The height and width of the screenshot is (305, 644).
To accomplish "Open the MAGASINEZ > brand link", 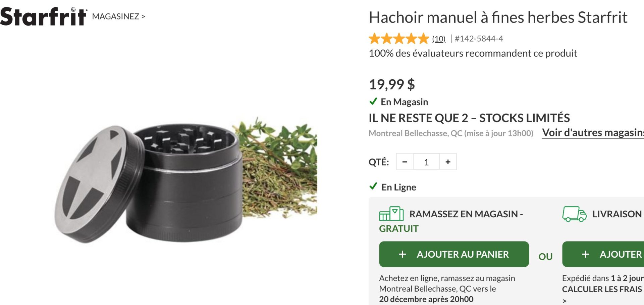I will [x=118, y=16].
